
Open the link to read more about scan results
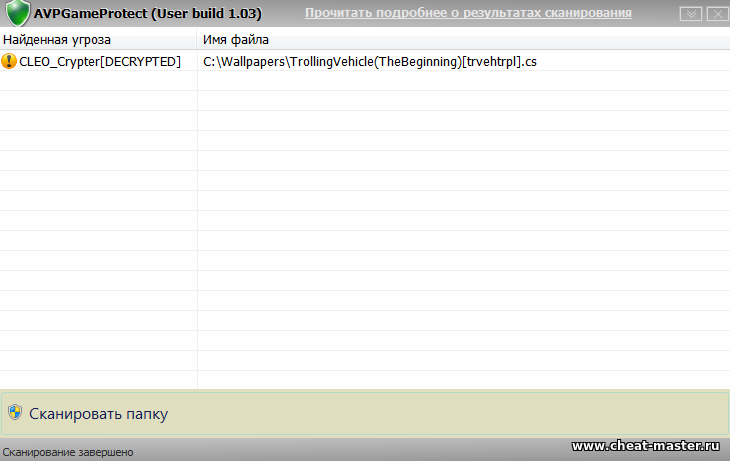click(468, 13)
